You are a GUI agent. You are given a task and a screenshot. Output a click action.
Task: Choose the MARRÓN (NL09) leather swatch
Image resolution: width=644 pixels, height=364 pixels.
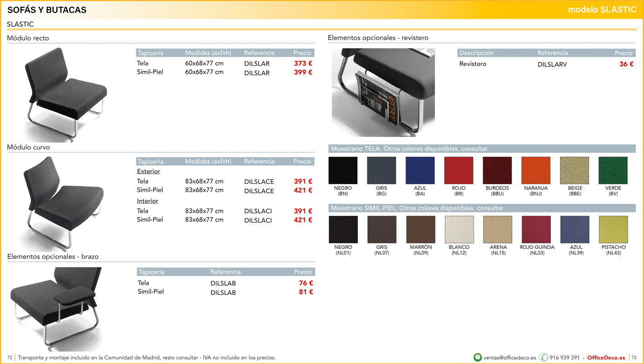(x=421, y=230)
